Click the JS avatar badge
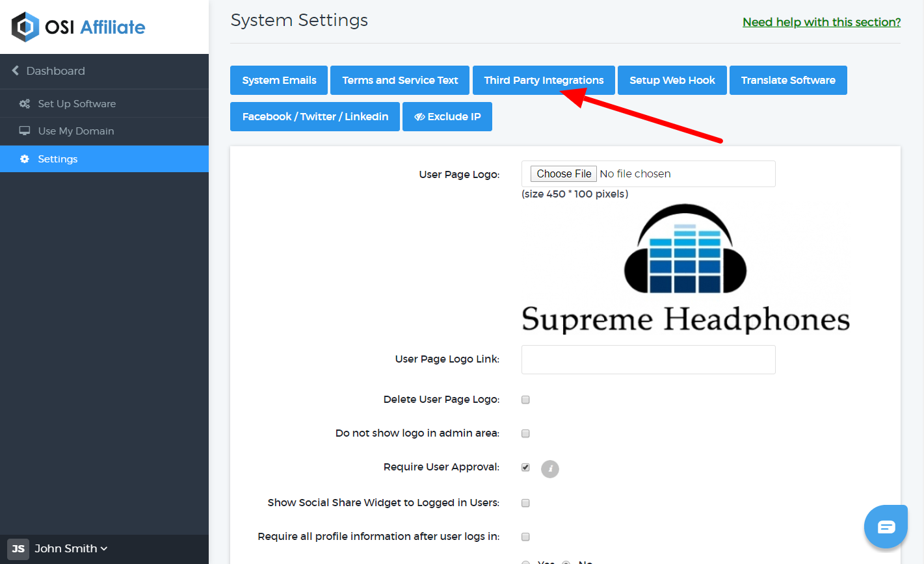 click(x=18, y=548)
